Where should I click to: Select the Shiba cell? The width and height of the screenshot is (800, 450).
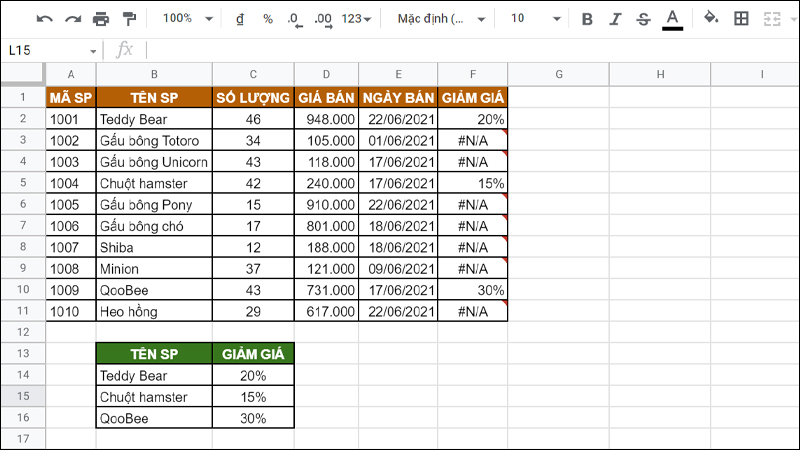(x=154, y=247)
